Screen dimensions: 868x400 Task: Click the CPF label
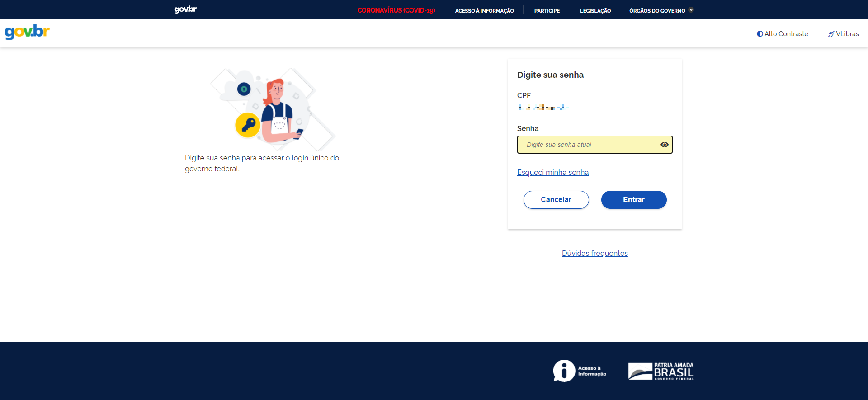tap(524, 95)
